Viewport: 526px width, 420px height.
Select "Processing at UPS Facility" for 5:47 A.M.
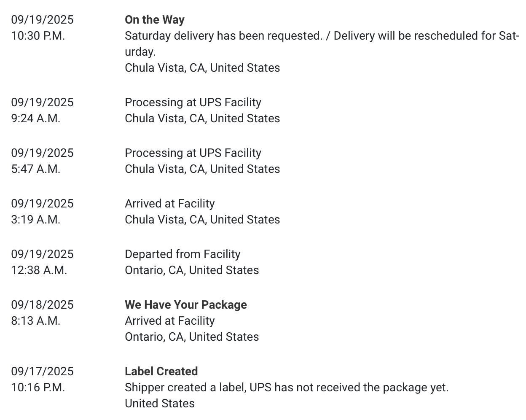[x=193, y=153]
